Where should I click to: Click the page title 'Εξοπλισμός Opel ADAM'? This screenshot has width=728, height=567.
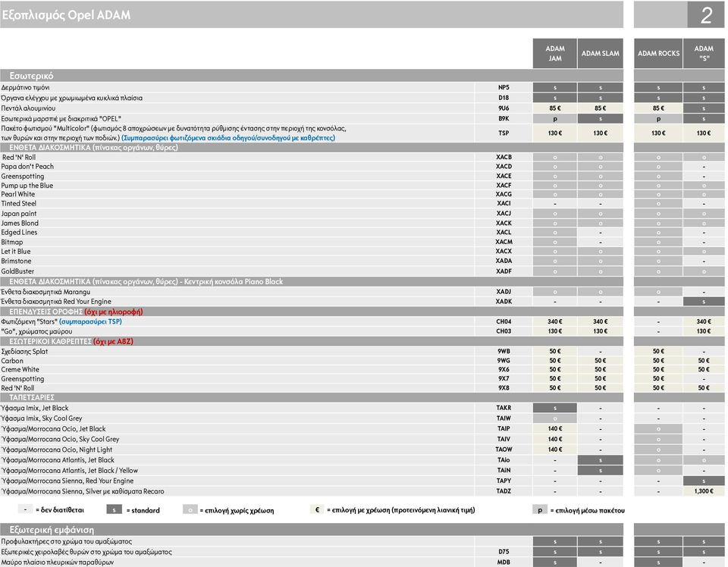tap(67, 15)
